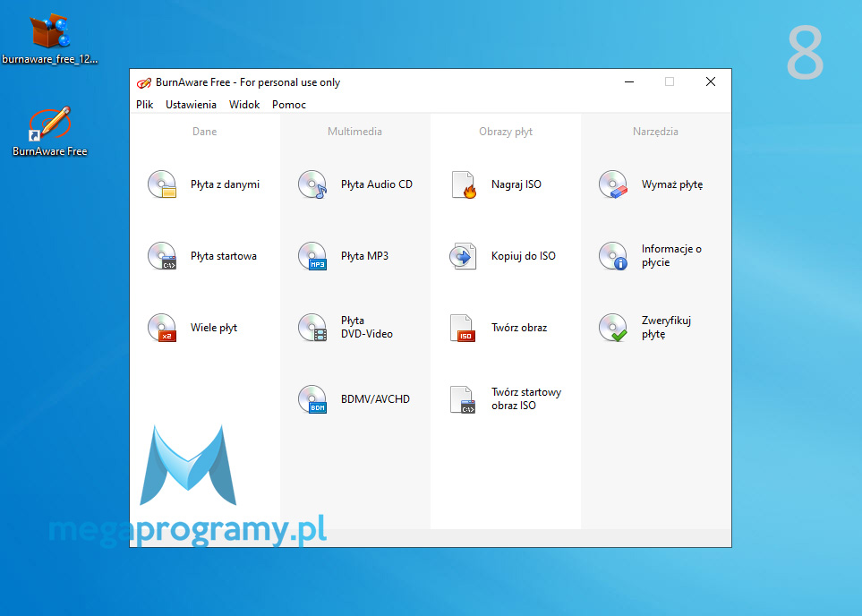
Task: Open the Ustawienia menu
Action: (x=191, y=105)
